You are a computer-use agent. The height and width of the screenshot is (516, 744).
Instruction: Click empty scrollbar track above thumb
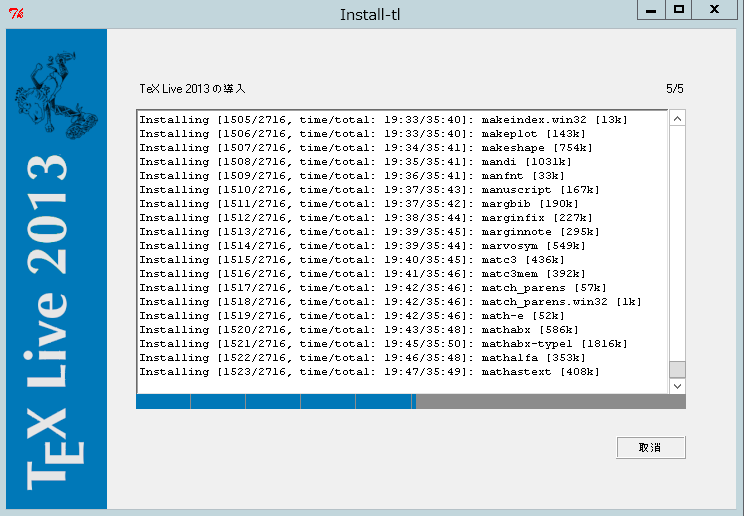coord(677,240)
